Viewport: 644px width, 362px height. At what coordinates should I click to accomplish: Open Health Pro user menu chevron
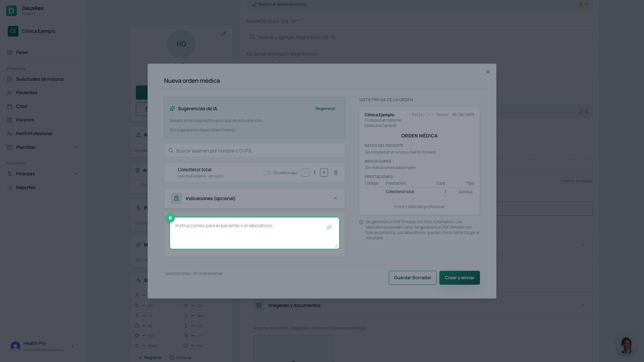tap(72, 346)
